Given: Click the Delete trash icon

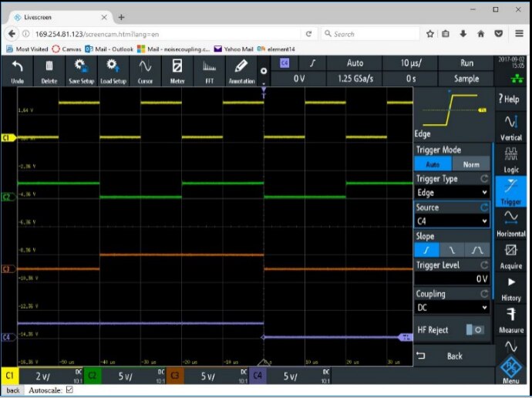Looking at the screenshot, I should point(49,70).
